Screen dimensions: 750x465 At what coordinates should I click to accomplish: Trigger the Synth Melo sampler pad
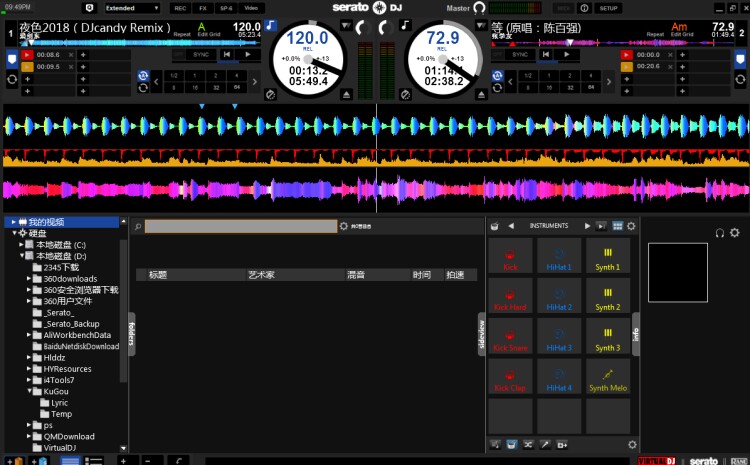(x=608, y=377)
